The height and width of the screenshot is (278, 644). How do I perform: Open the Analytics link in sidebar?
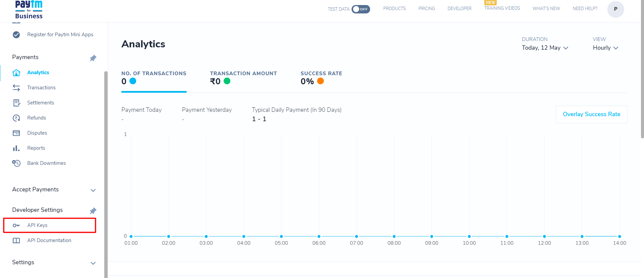pyautogui.click(x=38, y=73)
